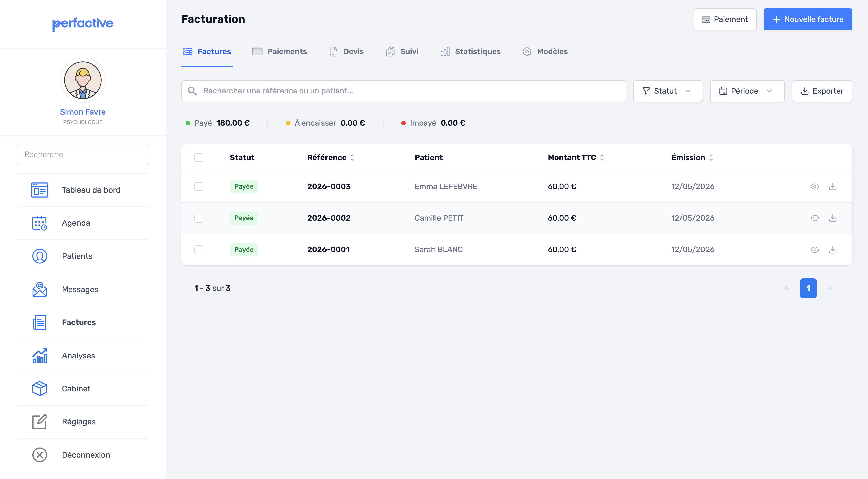Click the Analyses chart icon

tap(40, 356)
